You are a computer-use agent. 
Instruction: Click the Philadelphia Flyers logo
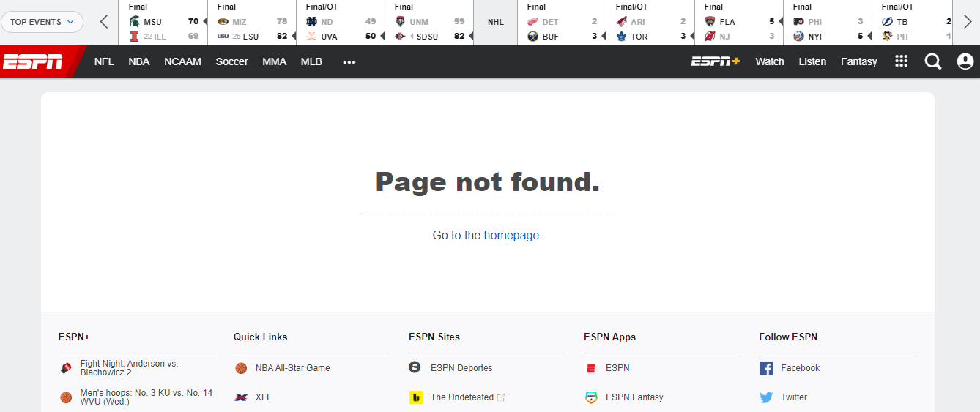[798, 22]
